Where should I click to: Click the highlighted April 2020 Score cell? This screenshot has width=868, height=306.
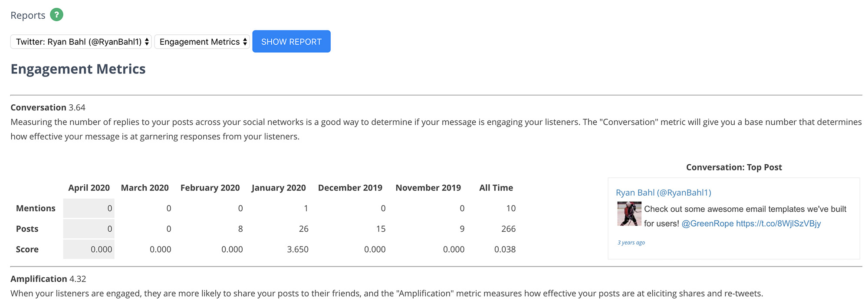(89, 249)
